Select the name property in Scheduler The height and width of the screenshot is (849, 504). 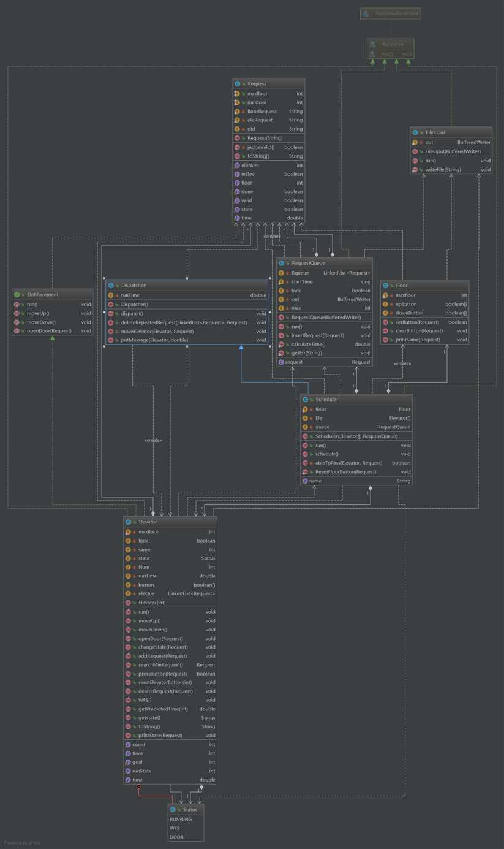pos(356,481)
